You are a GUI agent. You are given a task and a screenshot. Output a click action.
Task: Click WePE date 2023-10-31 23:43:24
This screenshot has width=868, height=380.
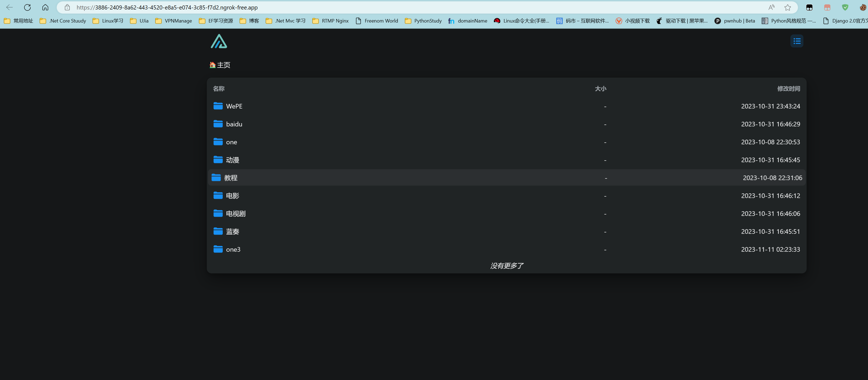(x=770, y=106)
